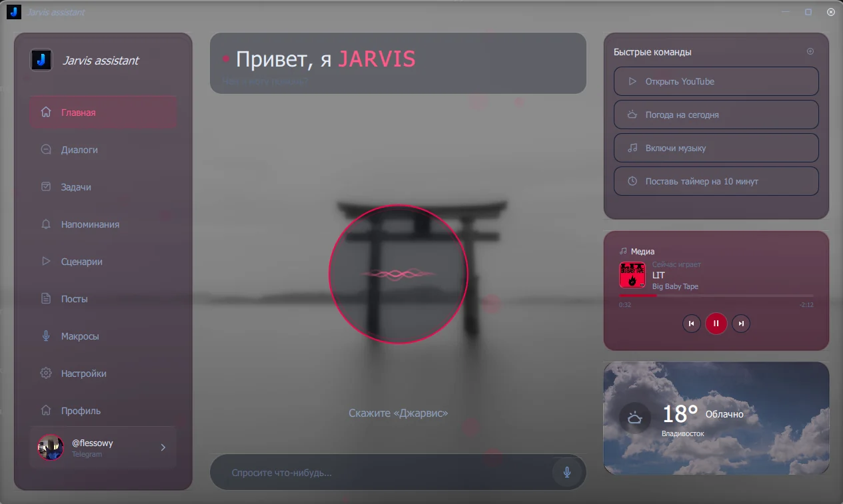Open Настройки in the sidebar
The width and height of the screenshot is (843, 504).
click(103, 374)
